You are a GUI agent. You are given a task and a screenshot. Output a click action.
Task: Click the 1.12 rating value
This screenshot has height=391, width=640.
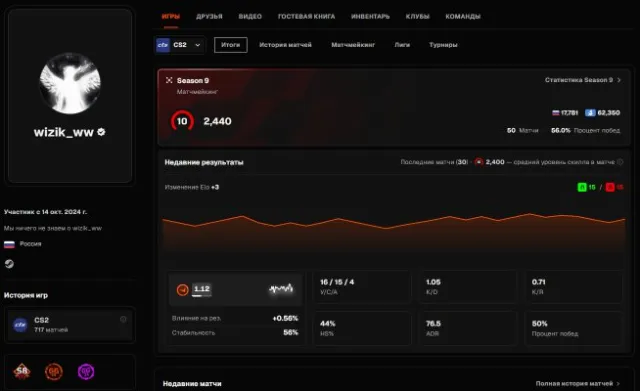click(x=202, y=289)
